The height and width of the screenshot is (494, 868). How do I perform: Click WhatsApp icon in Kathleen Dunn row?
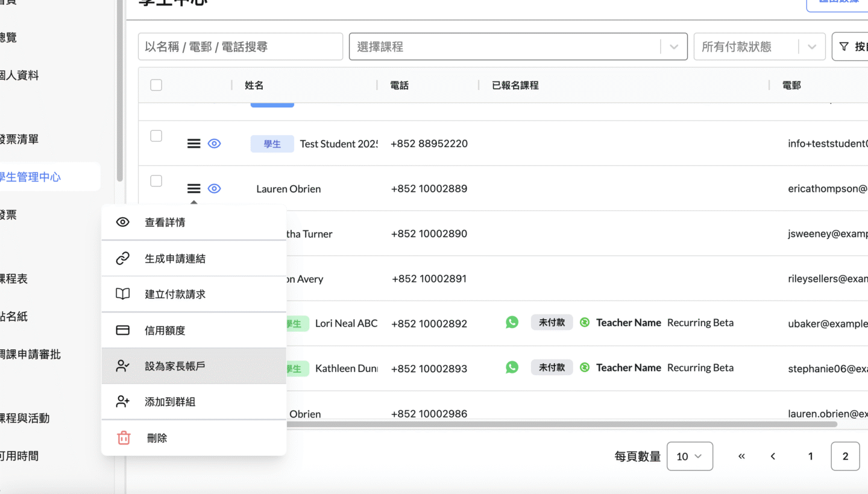512,367
